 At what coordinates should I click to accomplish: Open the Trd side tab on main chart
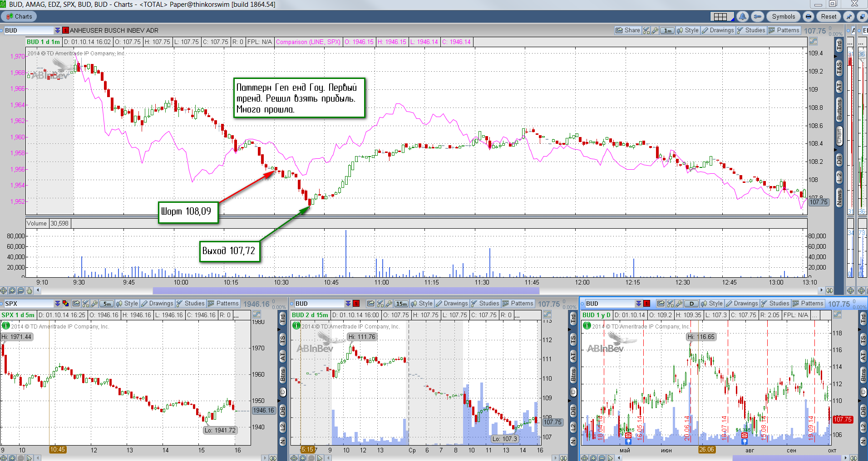click(x=839, y=45)
